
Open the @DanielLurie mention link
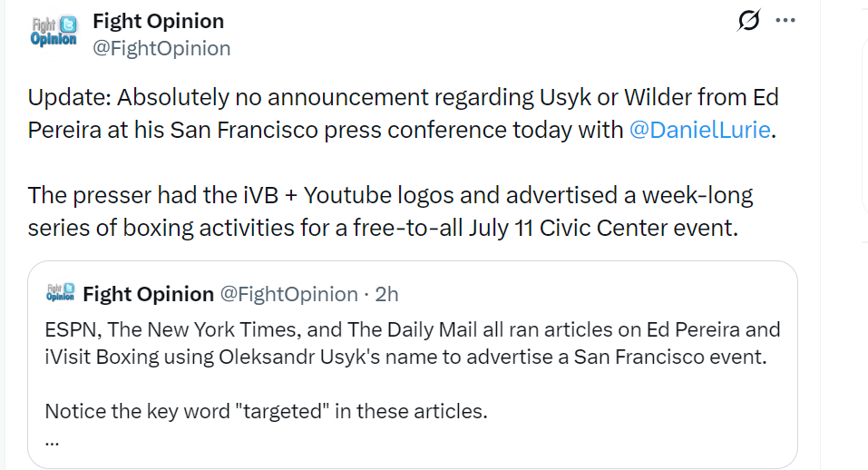698,130
